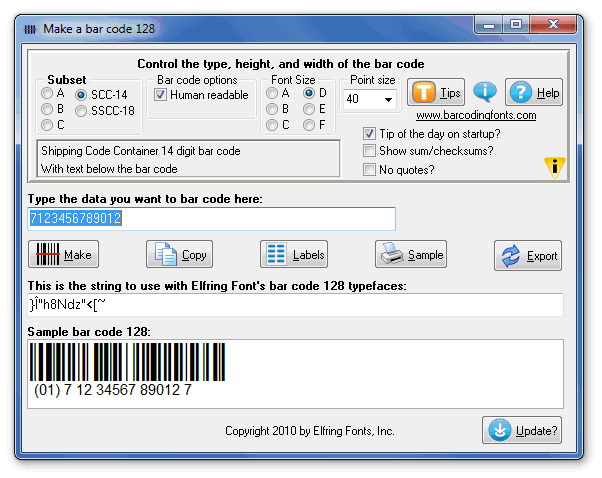This screenshot has height=478, width=602.
Task: Maximize the bar code 128 window
Action: (x=516, y=25)
